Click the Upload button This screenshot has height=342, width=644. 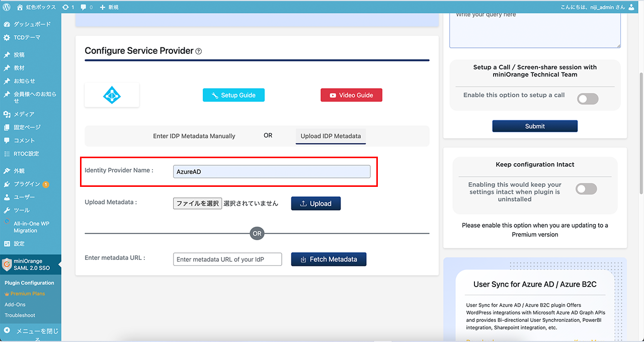click(316, 203)
